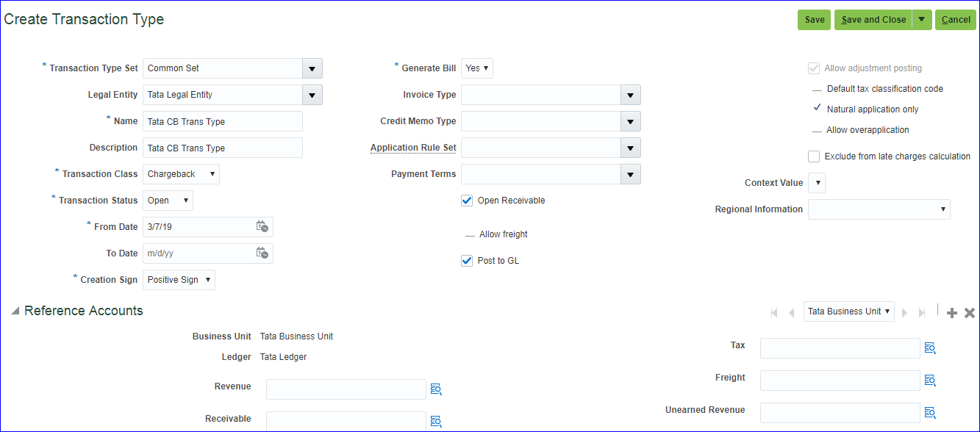Click the Freight account search icon
The width and height of the screenshot is (980, 432).
pos(930,381)
